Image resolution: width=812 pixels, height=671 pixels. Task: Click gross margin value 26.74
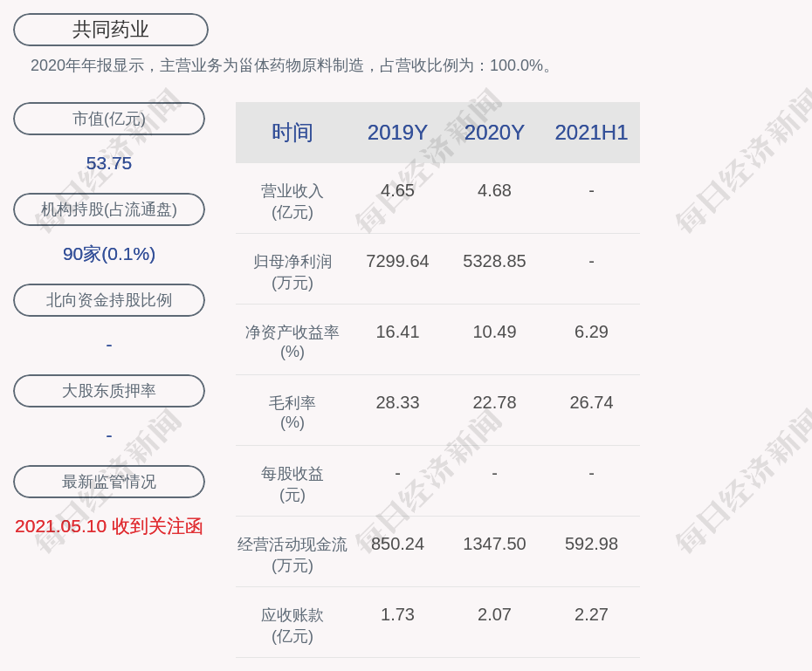pos(591,402)
